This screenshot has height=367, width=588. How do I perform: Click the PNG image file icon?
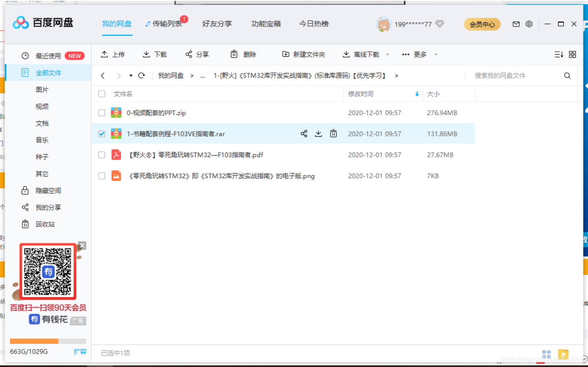[116, 176]
